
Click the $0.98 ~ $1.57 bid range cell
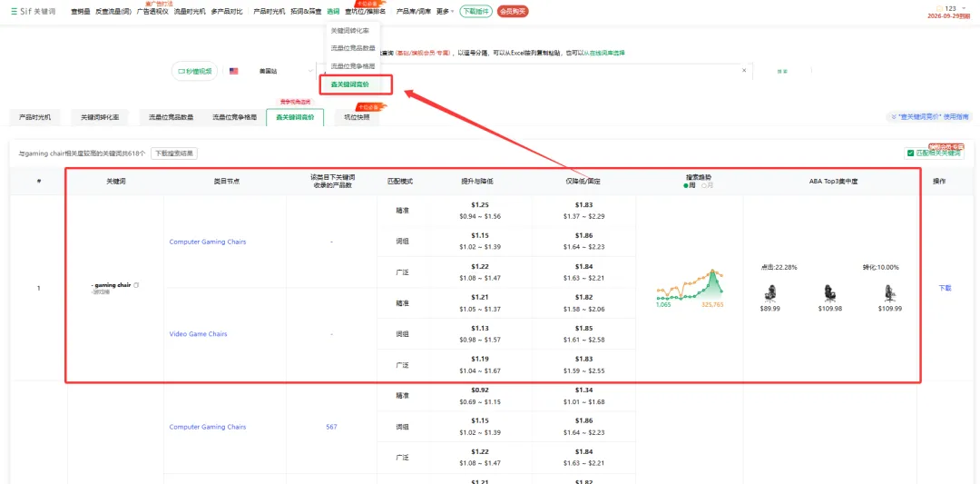pos(481,339)
